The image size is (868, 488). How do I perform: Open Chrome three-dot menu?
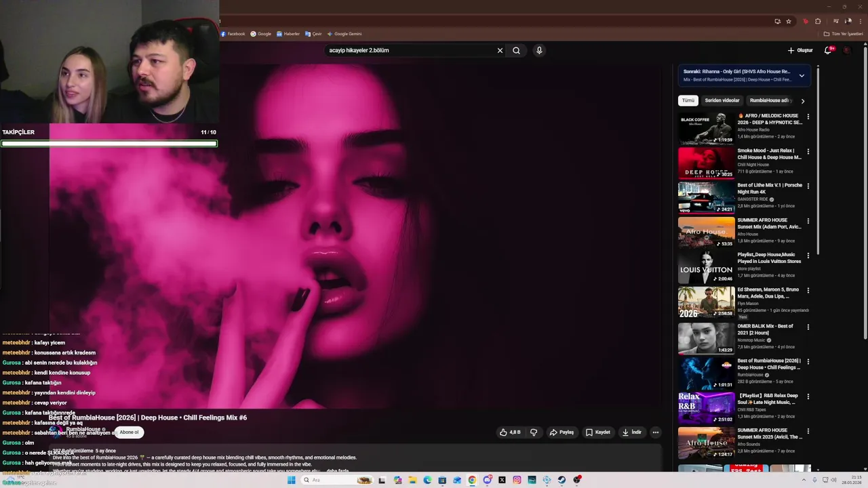pos(861,21)
